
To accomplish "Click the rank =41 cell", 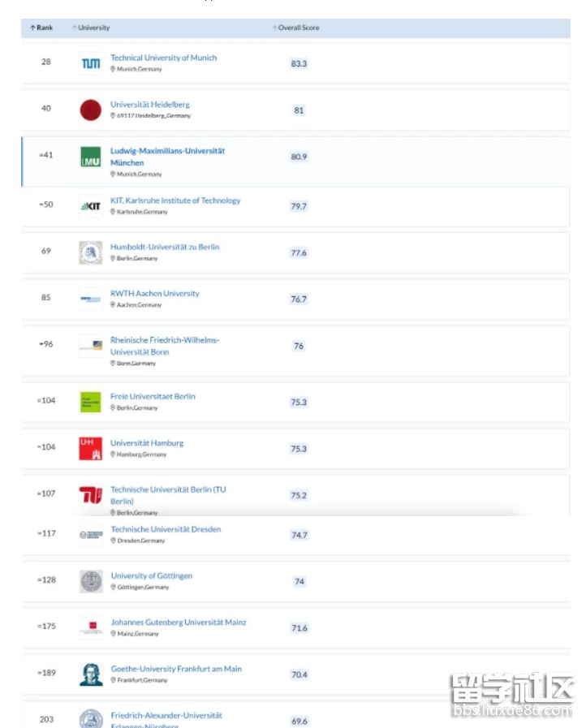I will coord(45,155).
